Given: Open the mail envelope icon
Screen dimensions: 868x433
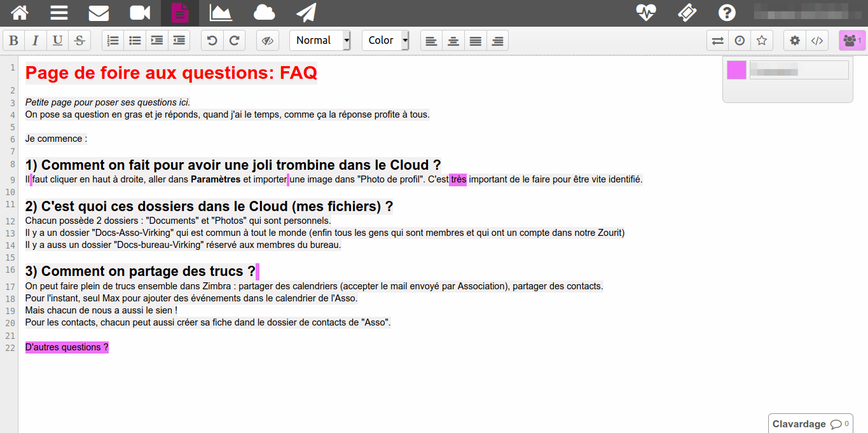Looking at the screenshot, I should [99, 13].
